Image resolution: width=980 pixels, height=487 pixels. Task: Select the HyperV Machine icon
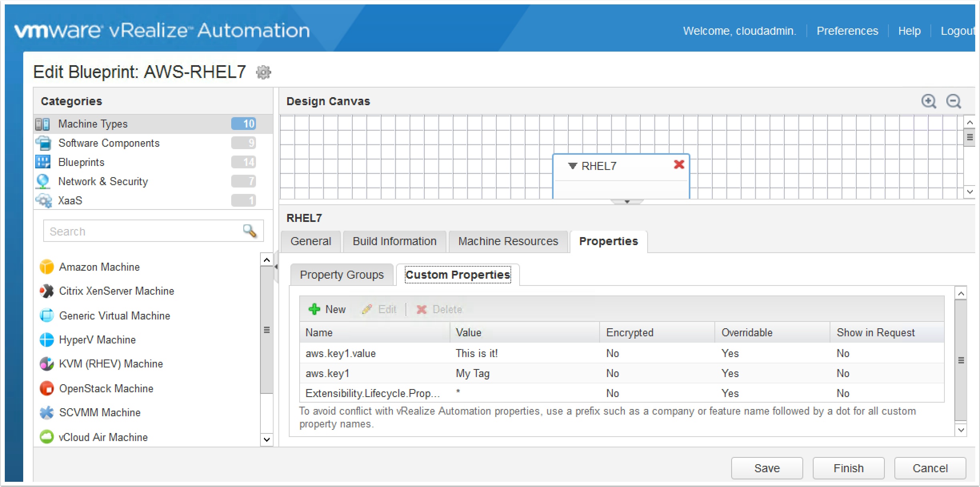coord(47,340)
